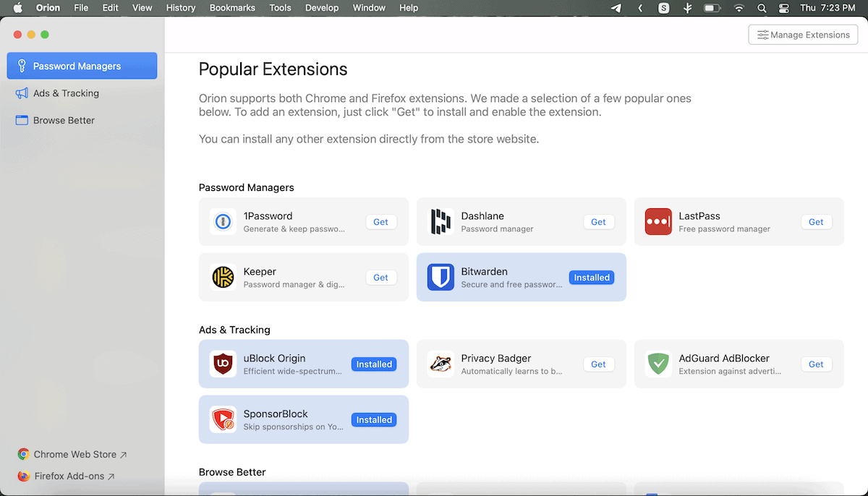
Task: Click the Firefox logo in the sidebar
Action: pos(23,476)
